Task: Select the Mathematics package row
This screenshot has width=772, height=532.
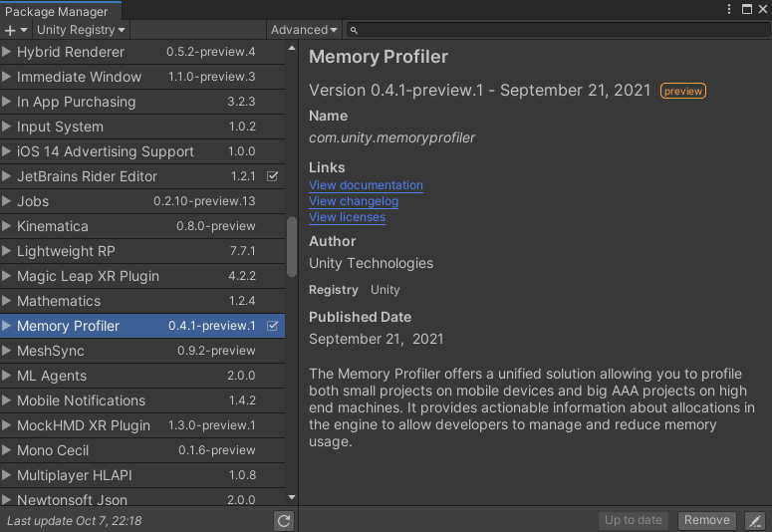Action: pyautogui.click(x=142, y=301)
